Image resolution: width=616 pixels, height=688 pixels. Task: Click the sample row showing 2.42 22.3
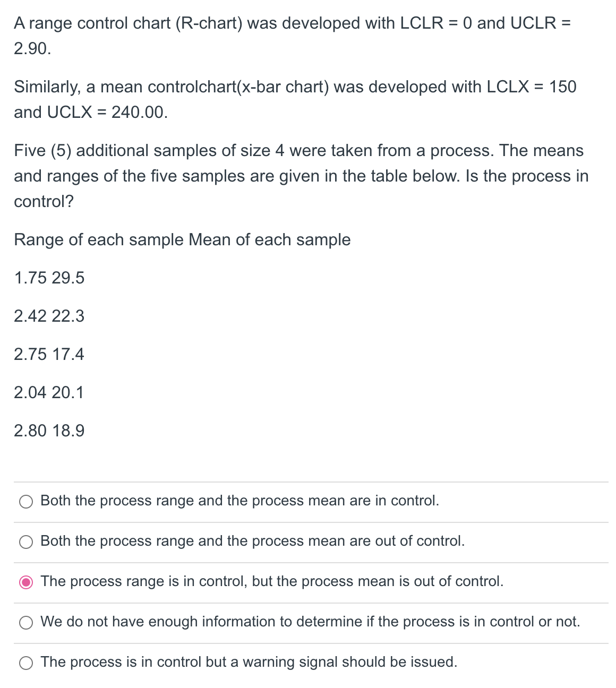49,316
